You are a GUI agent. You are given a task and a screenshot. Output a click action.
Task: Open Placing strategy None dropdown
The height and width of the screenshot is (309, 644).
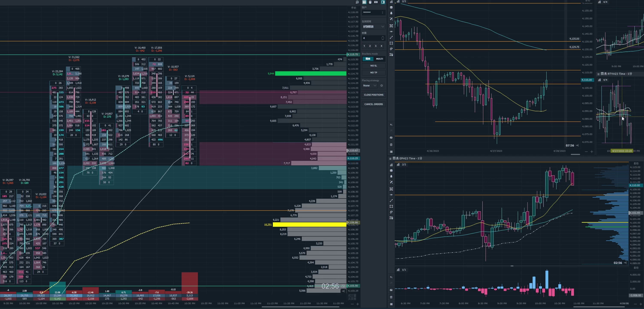[369, 86]
